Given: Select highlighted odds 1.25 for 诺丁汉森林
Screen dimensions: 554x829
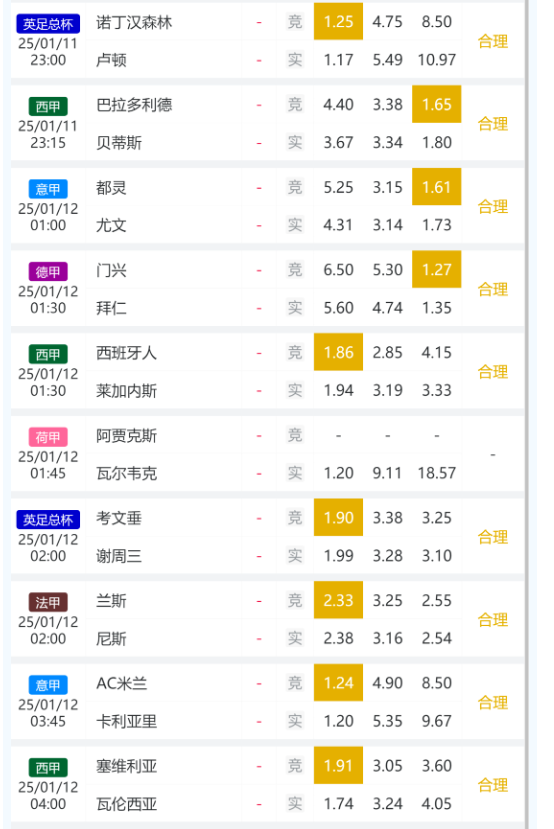Looking at the screenshot, I should click(x=338, y=21).
